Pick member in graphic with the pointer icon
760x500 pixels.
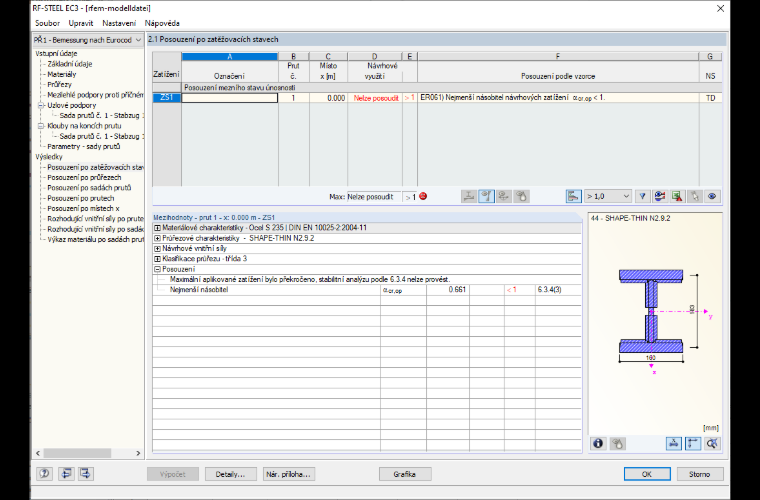click(x=695, y=196)
